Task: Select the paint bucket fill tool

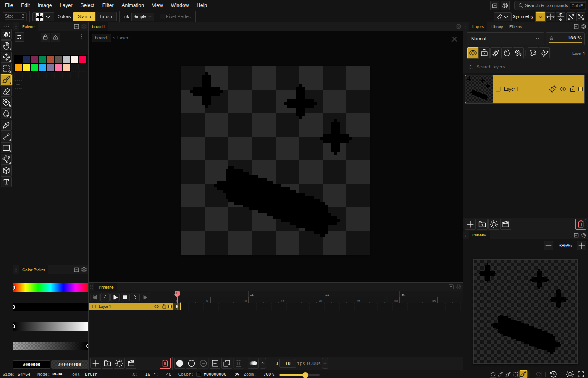Action: coord(6,102)
